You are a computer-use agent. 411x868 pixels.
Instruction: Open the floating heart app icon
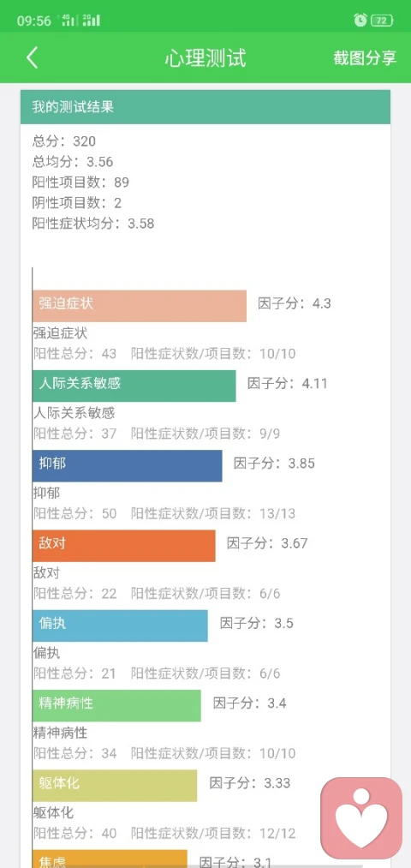pyautogui.click(x=362, y=817)
